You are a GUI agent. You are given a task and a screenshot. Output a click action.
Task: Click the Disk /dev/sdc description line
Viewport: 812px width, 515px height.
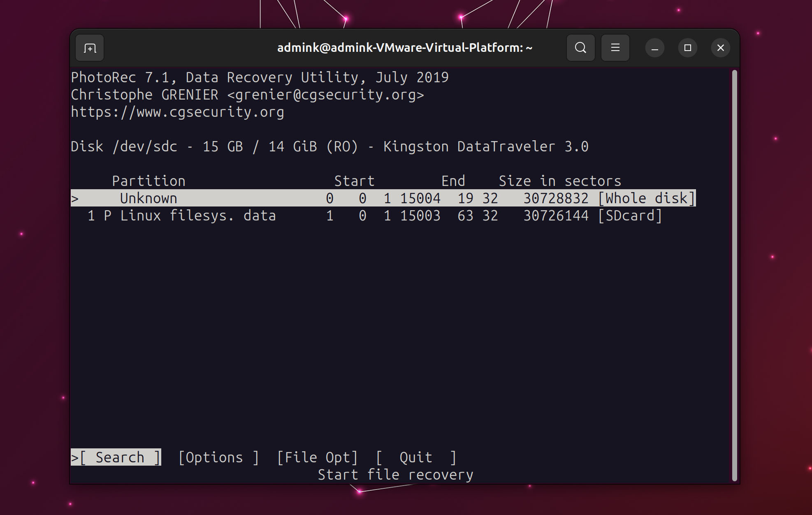[329, 146]
